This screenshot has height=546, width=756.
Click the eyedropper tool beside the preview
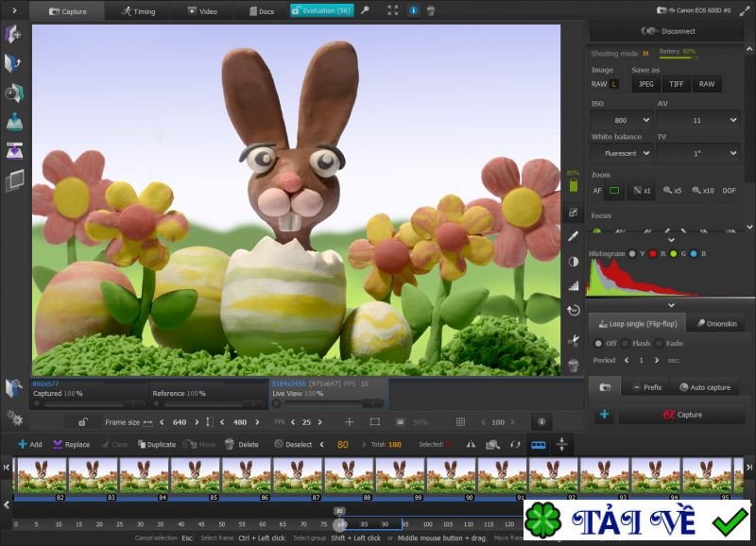coord(573,236)
